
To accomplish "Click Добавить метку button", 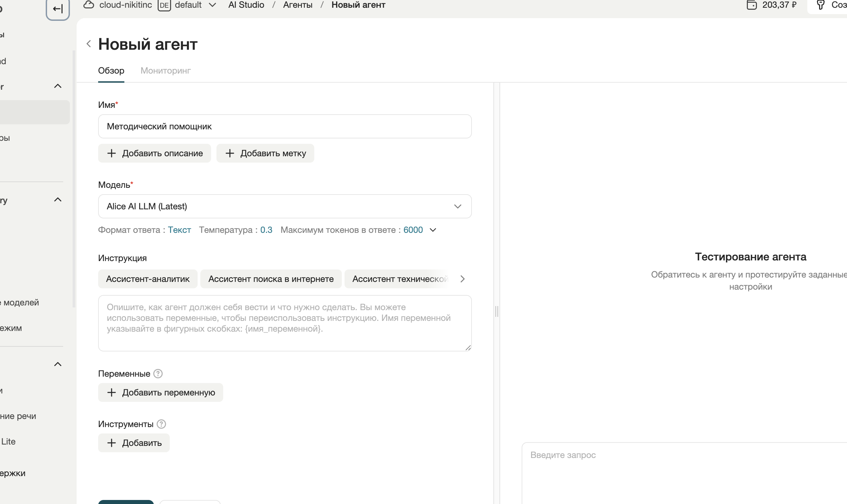I will (x=265, y=153).
